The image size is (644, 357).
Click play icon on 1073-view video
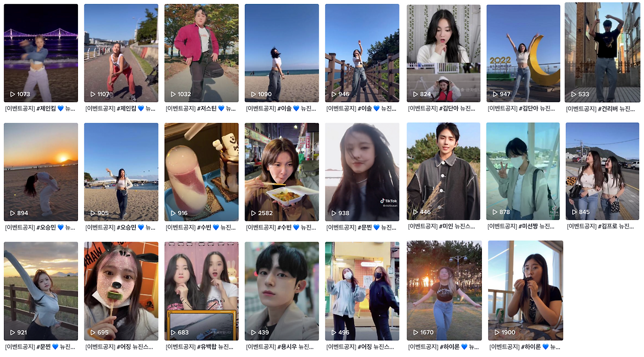point(13,94)
